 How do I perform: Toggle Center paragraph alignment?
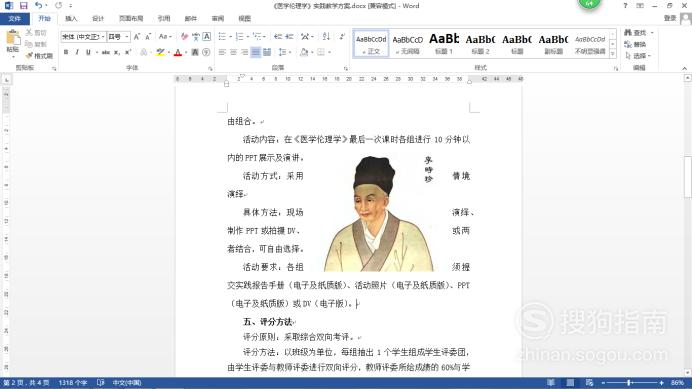(233, 52)
